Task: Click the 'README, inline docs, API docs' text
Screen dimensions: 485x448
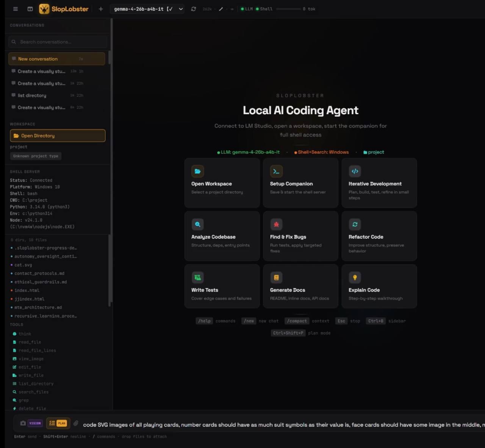Action: click(299, 298)
